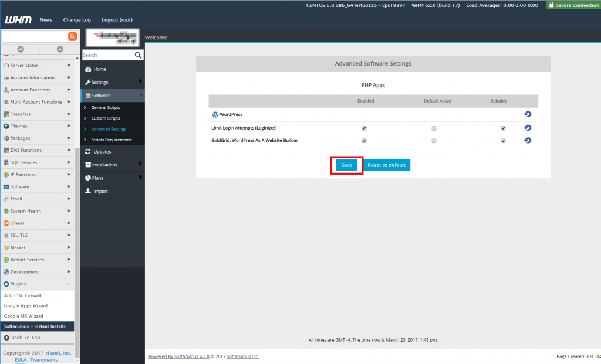Image resolution: width=601 pixels, height=364 pixels.
Task: Click the Import download icon
Action: click(88, 191)
